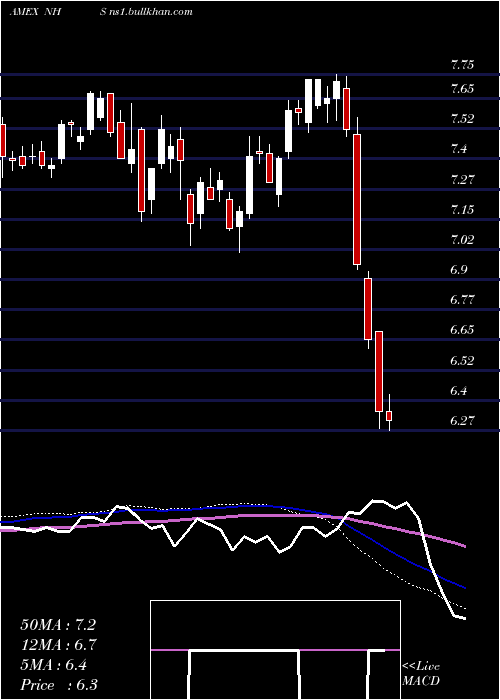Click the 6.4 price axis label
Viewport: 500px width, 700px height.
[459, 391]
